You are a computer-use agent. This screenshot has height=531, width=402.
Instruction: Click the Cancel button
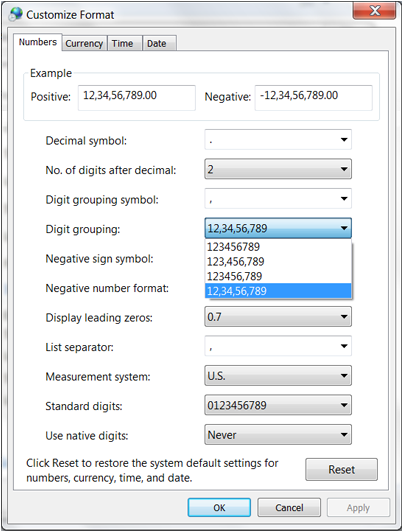coord(289,507)
